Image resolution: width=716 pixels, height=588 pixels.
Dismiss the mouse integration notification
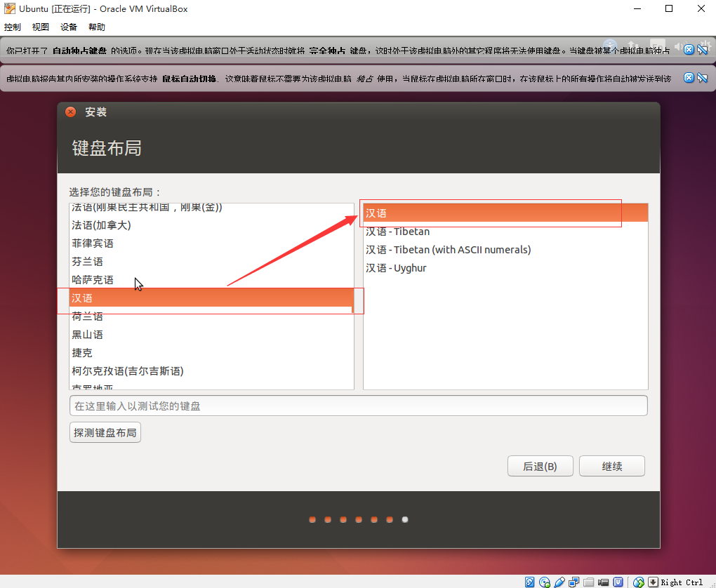click(689, 78)
